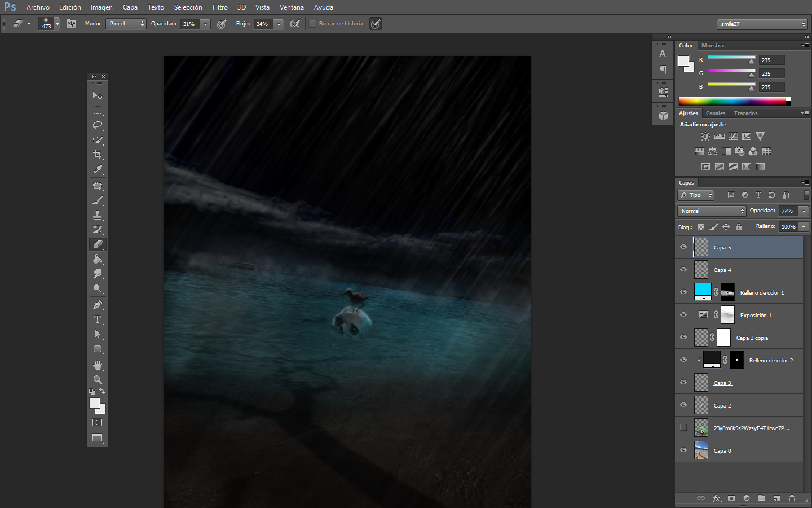Open the layer blend mode Normal dropdown

tap(712, 211)
